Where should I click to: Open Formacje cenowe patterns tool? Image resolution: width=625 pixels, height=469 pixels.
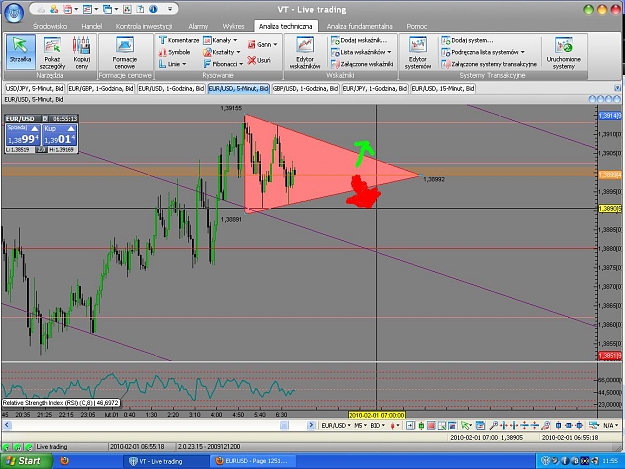click(x=125, y=52)
